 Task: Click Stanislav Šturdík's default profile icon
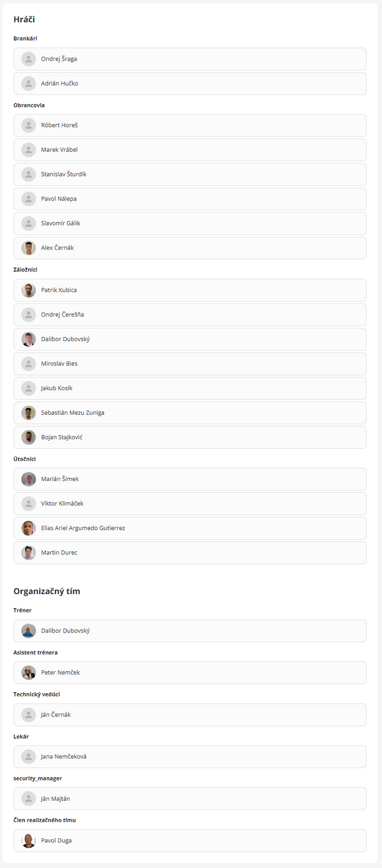(29, 174)
